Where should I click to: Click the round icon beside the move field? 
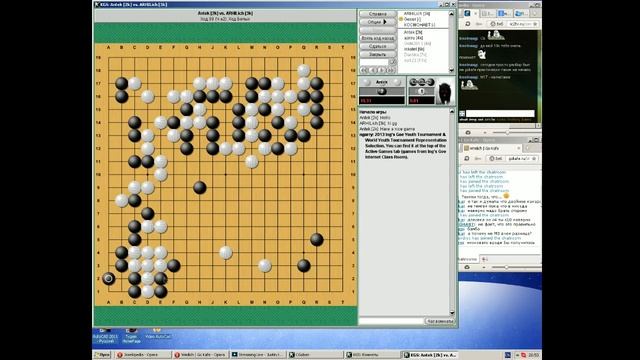[x=392, y=62]
